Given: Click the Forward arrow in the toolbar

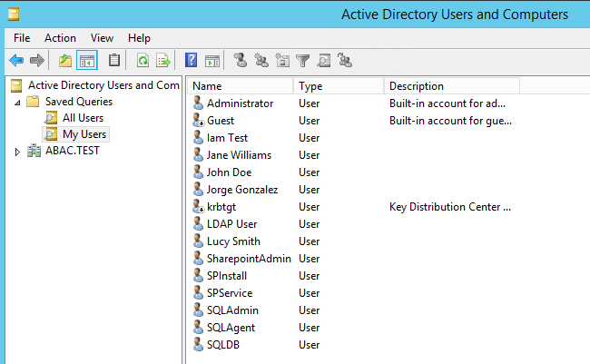Looking at the screenshot, I should [x=36, y=61].
